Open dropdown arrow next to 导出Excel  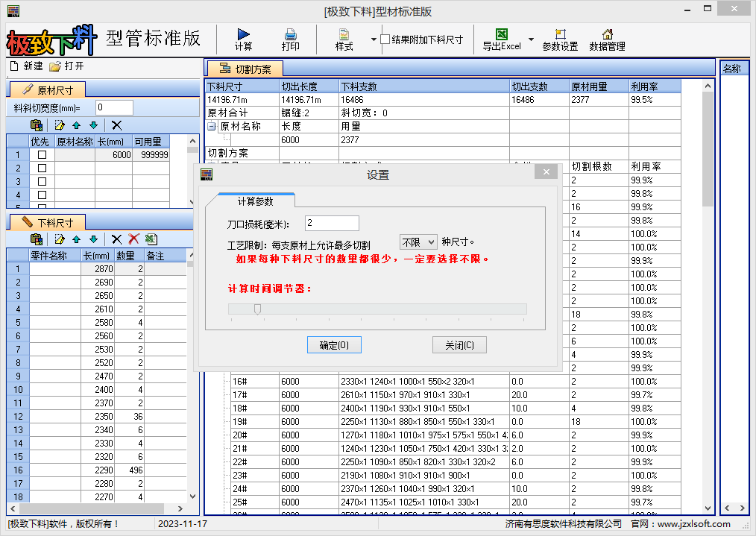[x=532, y=40]
